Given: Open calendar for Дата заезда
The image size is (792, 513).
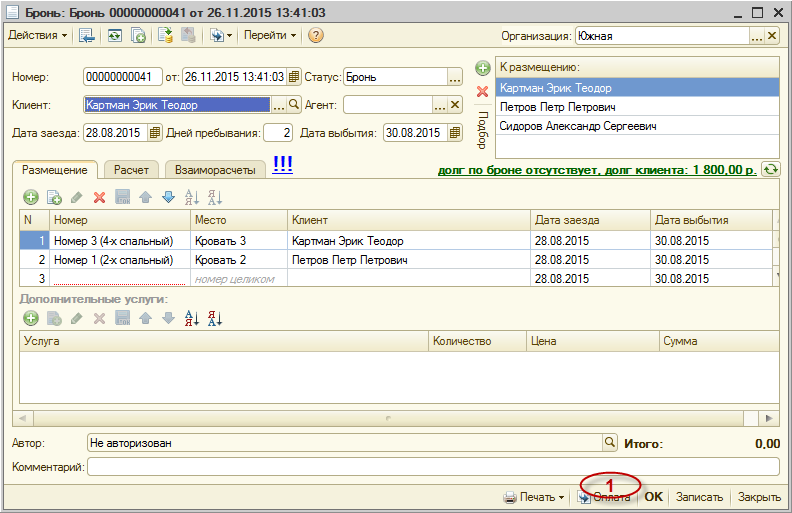Looking at the screenshot, I should click(x=155, y=133).
